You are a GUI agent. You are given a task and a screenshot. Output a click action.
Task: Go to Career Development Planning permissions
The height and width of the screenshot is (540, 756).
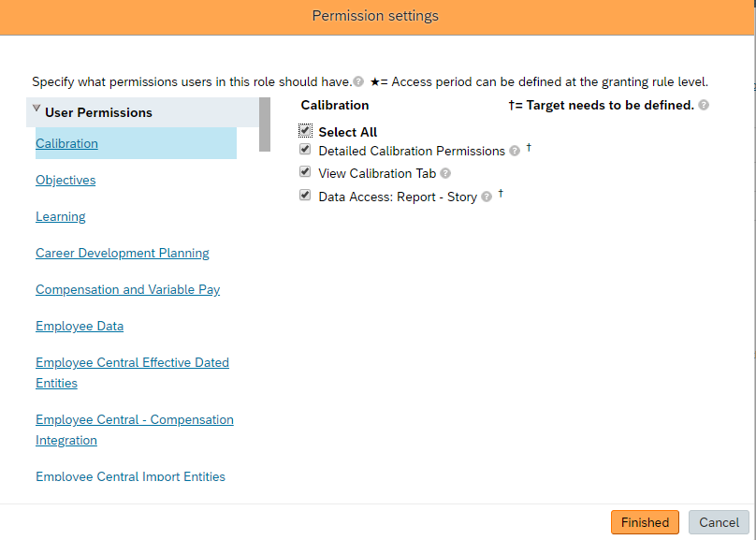[x=123, y=253]
